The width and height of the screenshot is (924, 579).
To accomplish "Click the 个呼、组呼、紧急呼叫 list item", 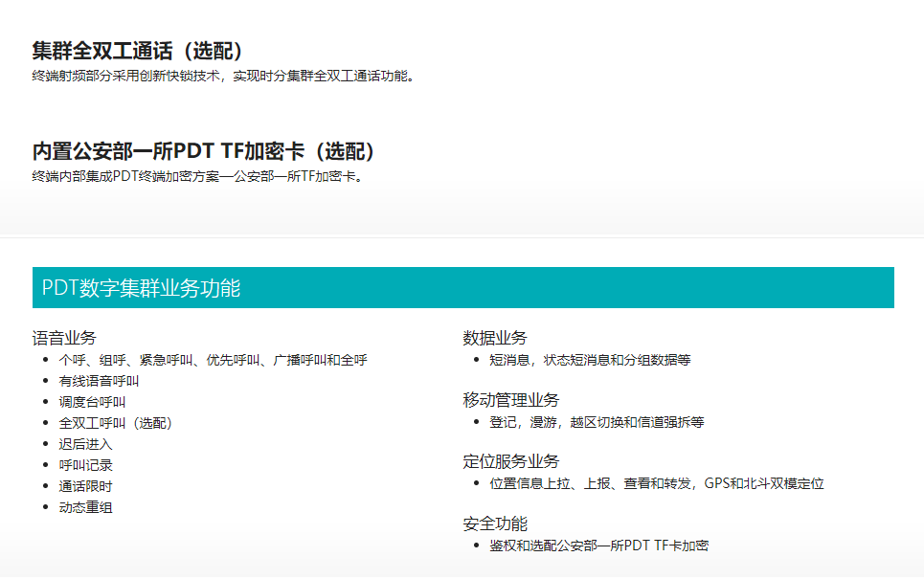I will click(x=213, y=361).
